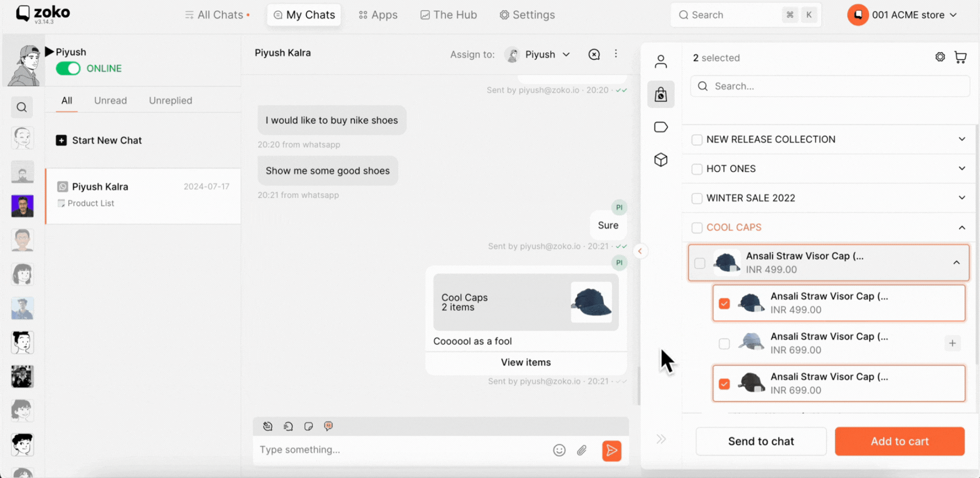
Task: Open catalog settings gear icon
Action: 940,57
